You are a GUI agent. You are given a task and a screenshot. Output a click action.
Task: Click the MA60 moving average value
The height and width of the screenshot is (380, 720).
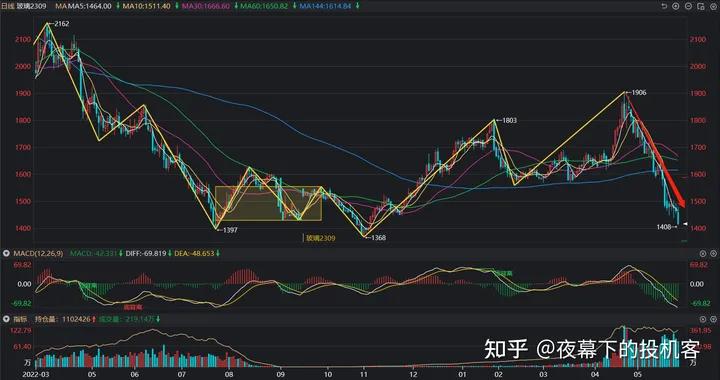pyautogui.click(x=264, y=6)
